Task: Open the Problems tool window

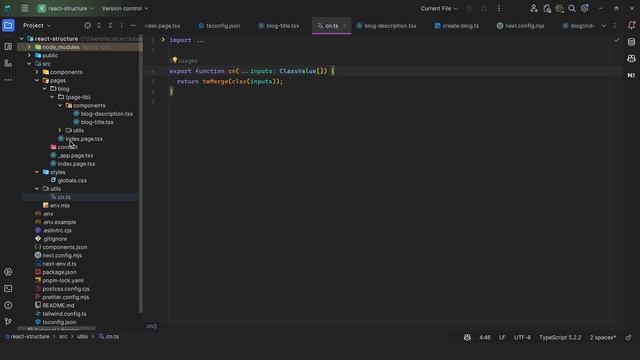Action: point(8,305)
